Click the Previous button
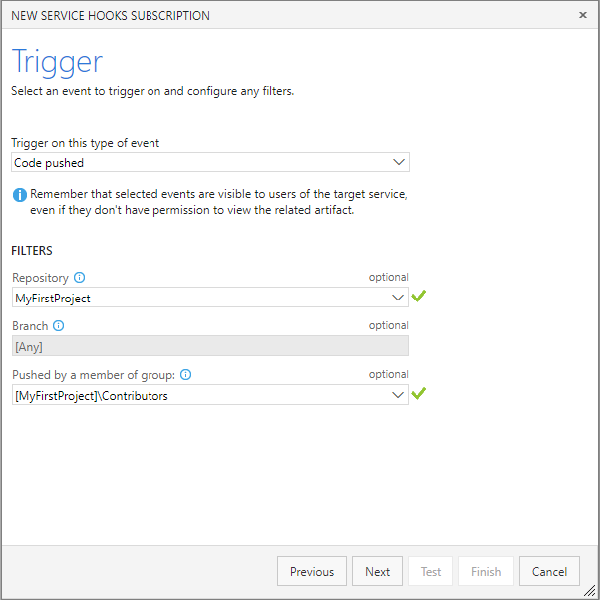The width and height of the screenshot is (600, 600). pos(312,571)
